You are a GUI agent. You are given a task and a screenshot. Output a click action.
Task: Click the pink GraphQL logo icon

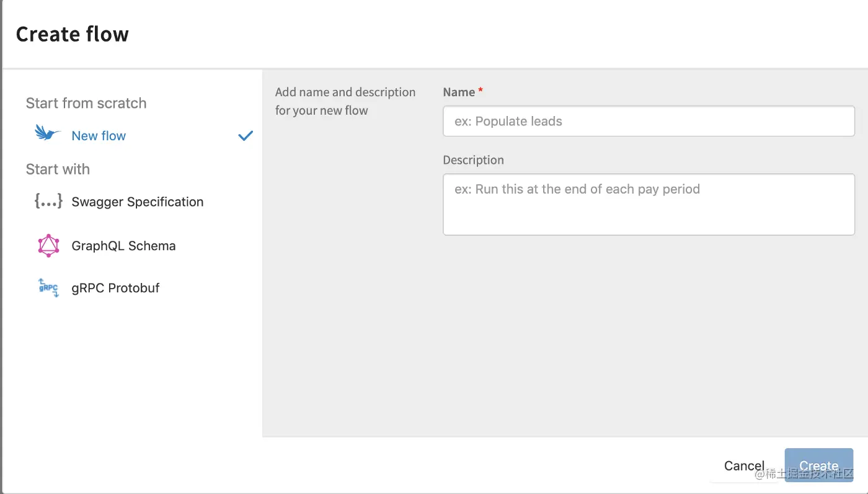(48, 246)
